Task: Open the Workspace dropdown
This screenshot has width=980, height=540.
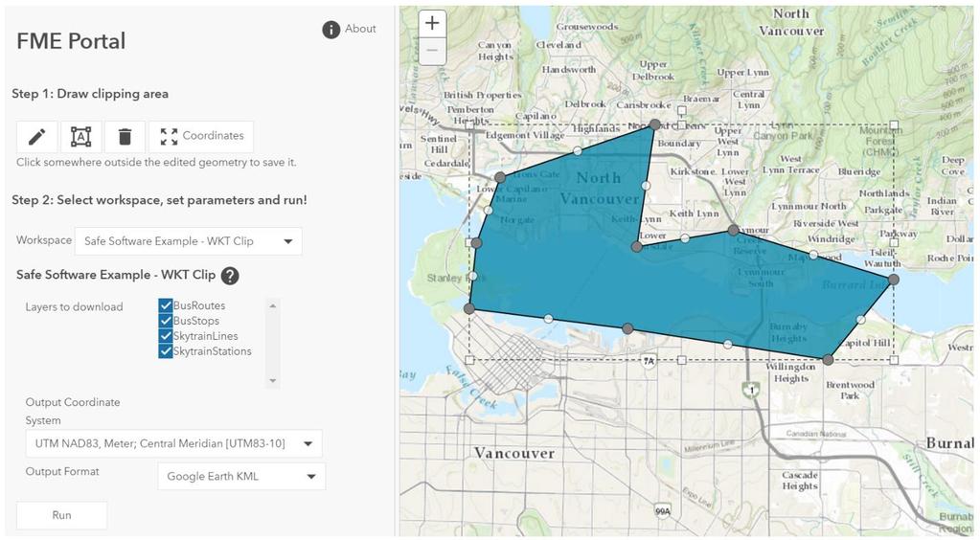Action: pyautogui.click(x=188, y=241)
